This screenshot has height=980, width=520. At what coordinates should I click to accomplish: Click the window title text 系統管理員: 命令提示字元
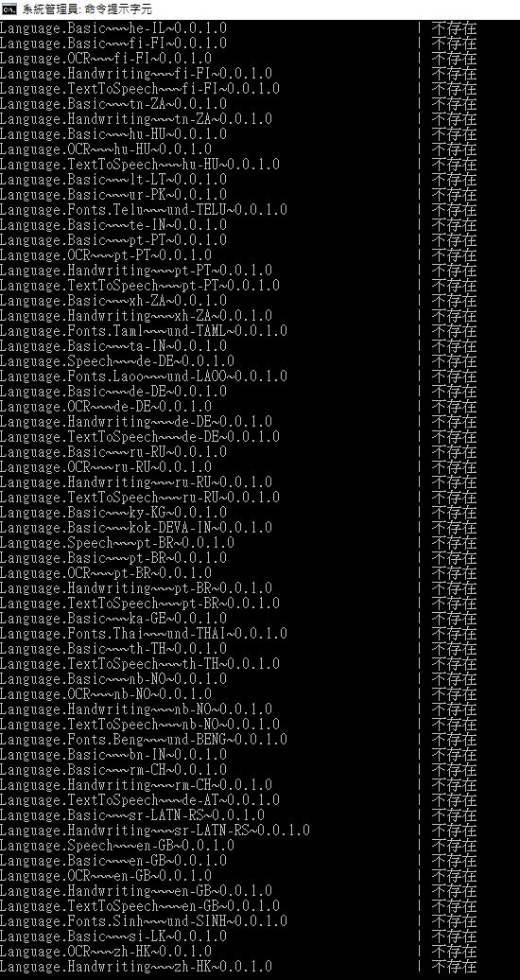coord(87,9)
